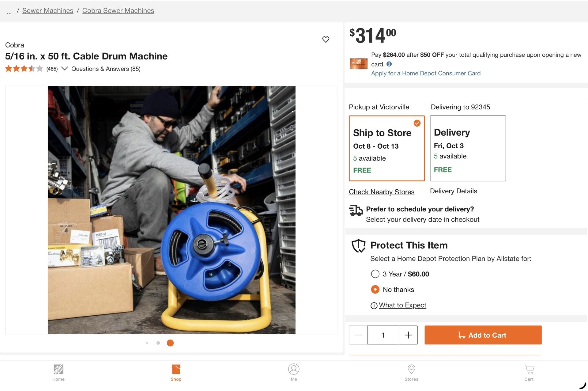Expand the breadcrumb ellipsis
The image size is (588, 391).
tap(9, 11)
